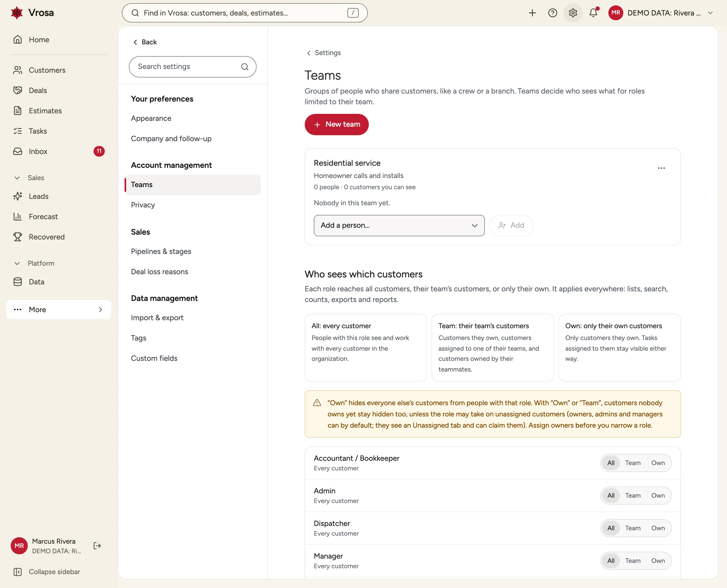Open Estimates in the sidebar
The height and width of the screenshot is (588, 727).
pos(59,111)
